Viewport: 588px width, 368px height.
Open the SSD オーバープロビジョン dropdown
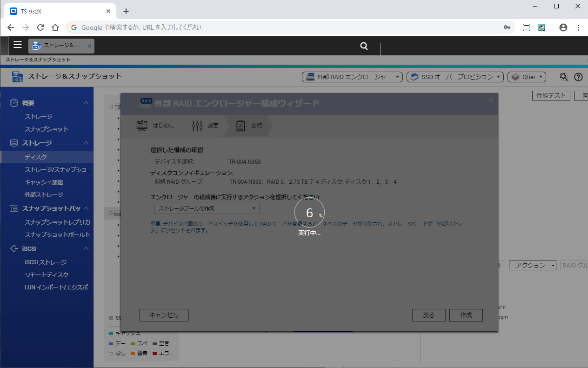coord(455,77)
